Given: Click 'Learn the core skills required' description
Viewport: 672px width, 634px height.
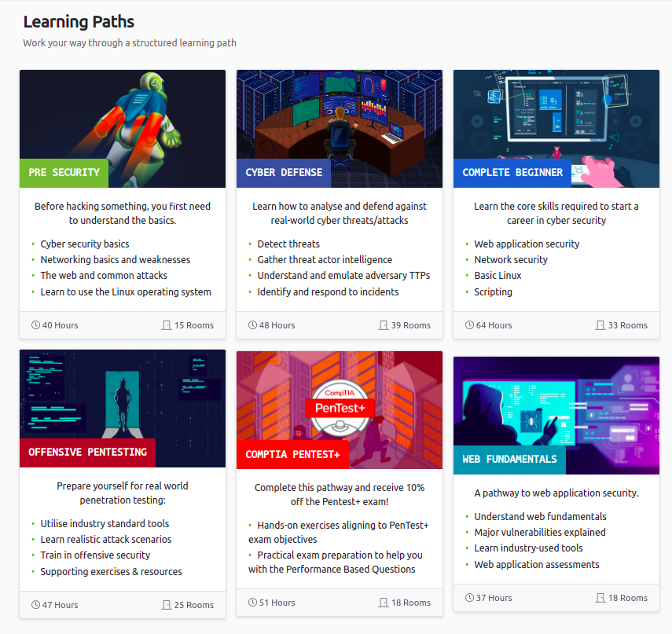Looking at the screenshot, I should click(x=556, y=213).
